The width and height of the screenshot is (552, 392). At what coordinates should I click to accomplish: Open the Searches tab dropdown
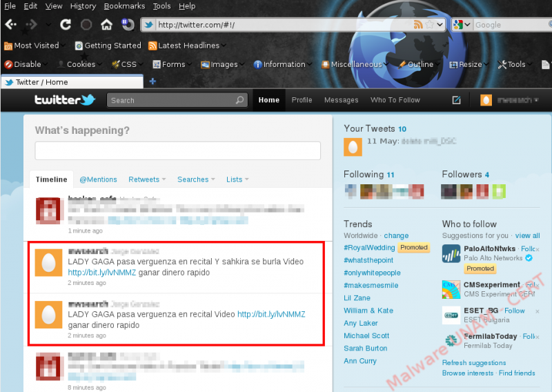(x=196, y=179)
